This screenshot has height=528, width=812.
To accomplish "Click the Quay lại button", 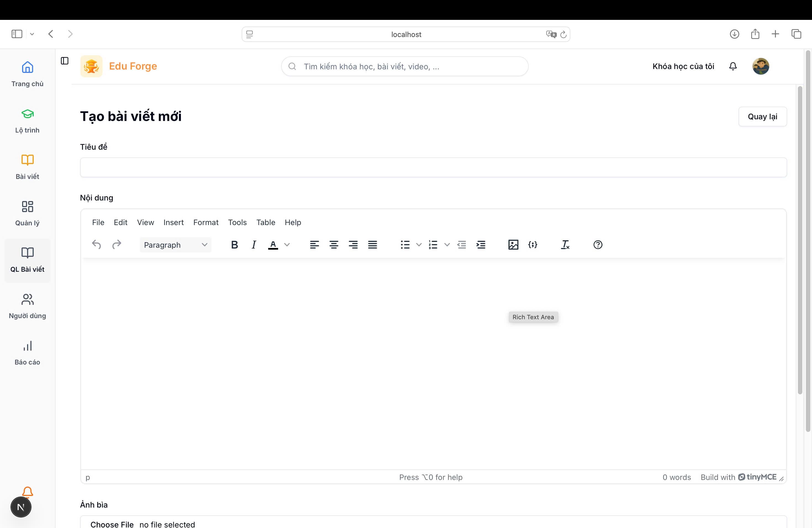I will coord(763,117).
